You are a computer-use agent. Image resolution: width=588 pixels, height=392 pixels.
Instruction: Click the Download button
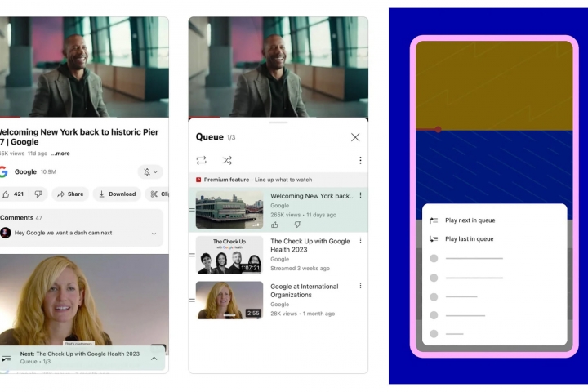[116, 194]
